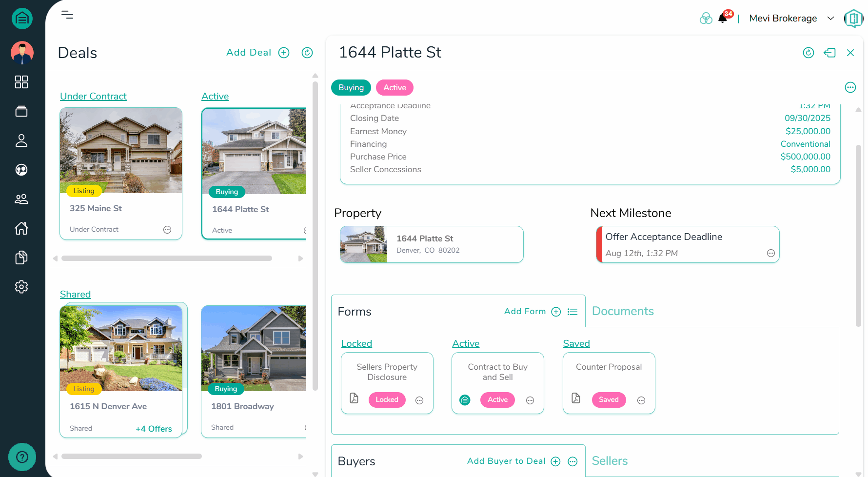This screenshot has width=868, height=477.
Task: Open options for Counter Proposal form
Action: pos(641,400)
